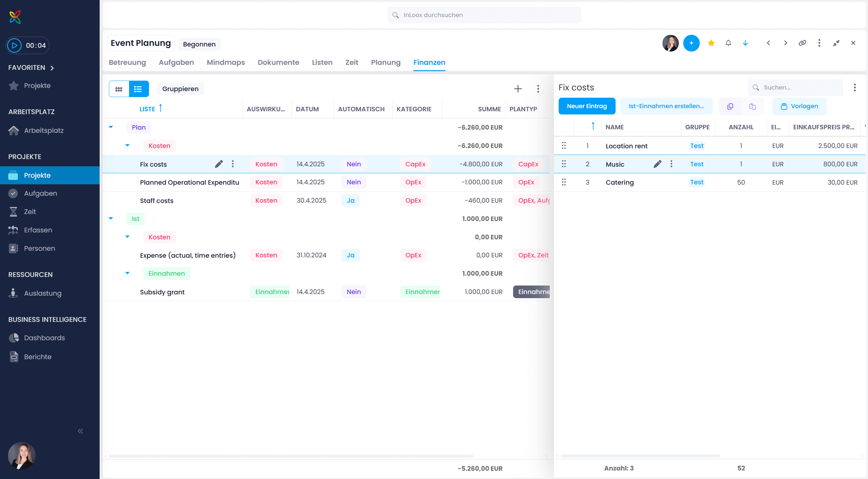
Task: Collapse sidebar with double chevron
Action: tap(80, 431)
